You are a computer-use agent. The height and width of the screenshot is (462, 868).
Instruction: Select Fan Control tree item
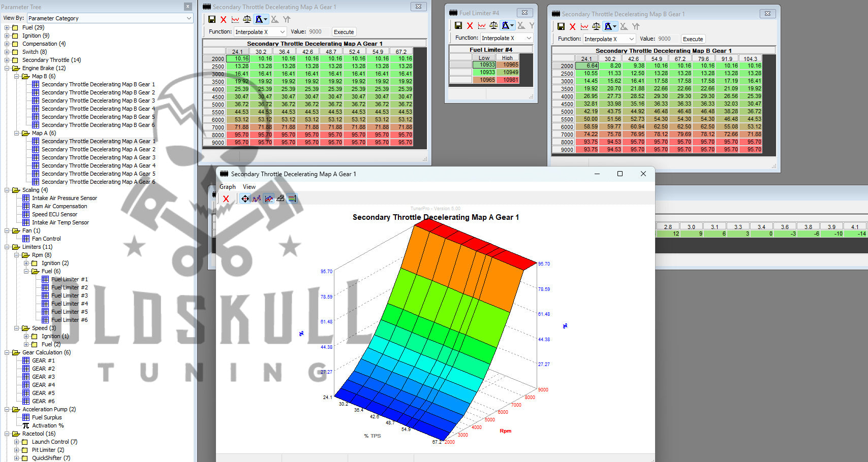coord(46,239)
